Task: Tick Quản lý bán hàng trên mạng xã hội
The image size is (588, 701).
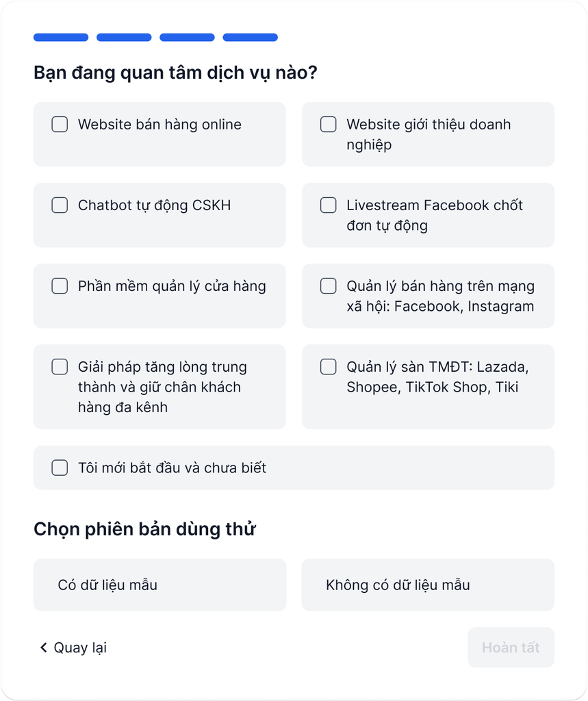Action: pos(329,286)
